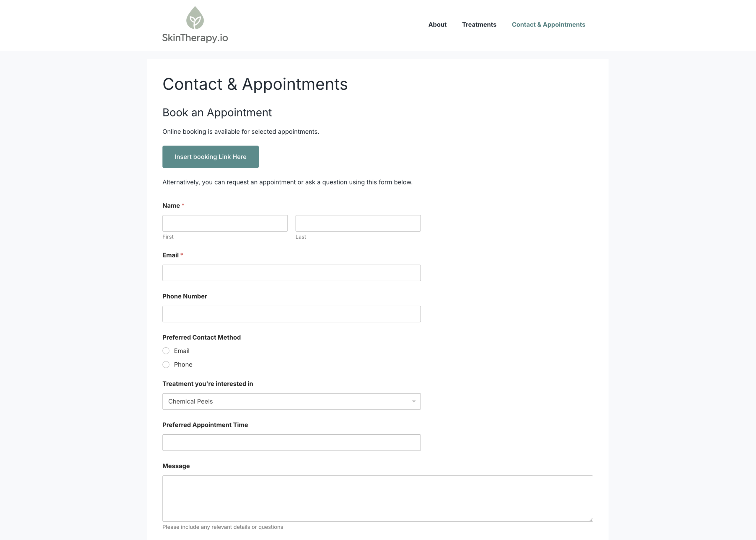The height and width of the screenshot is (540, 756).
Task: Open the Chemical Peels treatment dropdown
Action: pos(286,401)
